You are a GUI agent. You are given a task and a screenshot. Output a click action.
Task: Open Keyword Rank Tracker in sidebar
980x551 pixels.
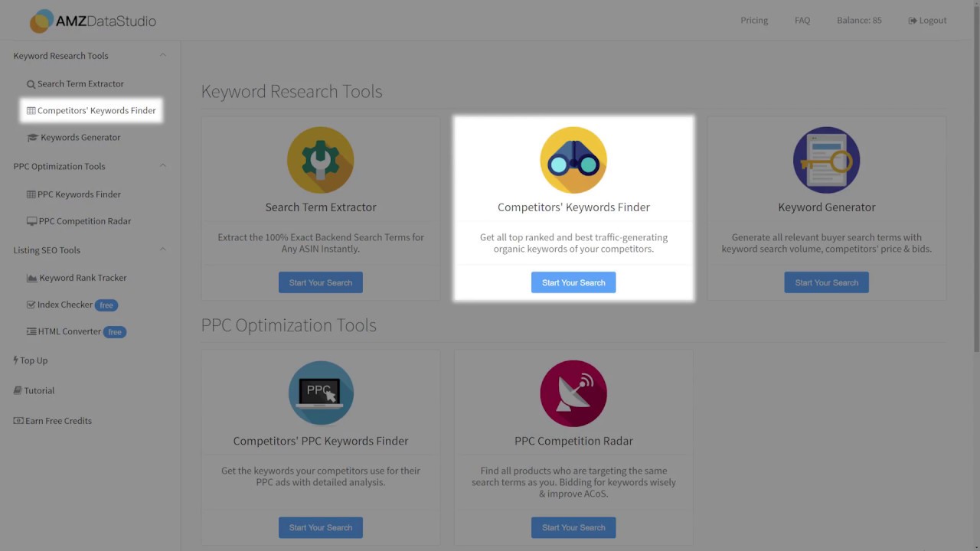[x=83, y=278]
